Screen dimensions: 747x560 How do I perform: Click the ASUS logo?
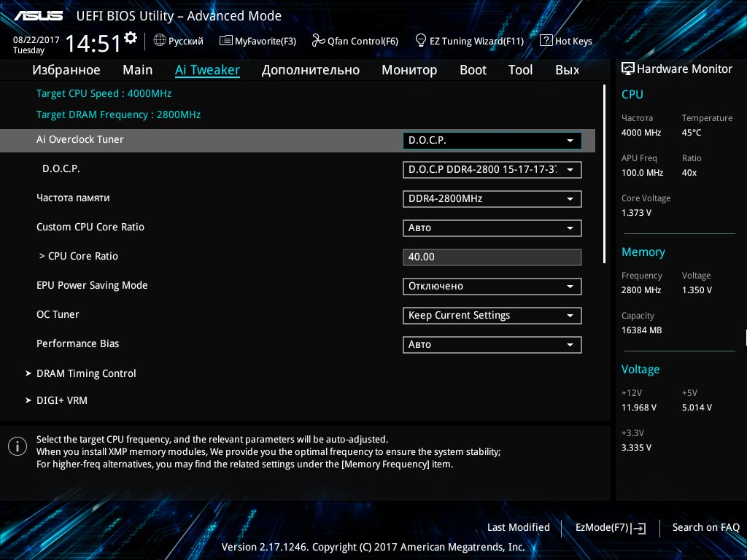tap(38, 16)
